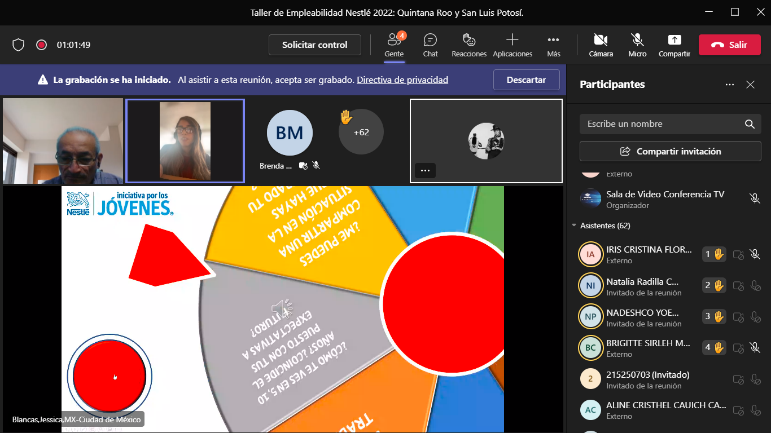Click the Escribe un nombre search field
The height and width of the screenshot is (433, 771).
660,124
